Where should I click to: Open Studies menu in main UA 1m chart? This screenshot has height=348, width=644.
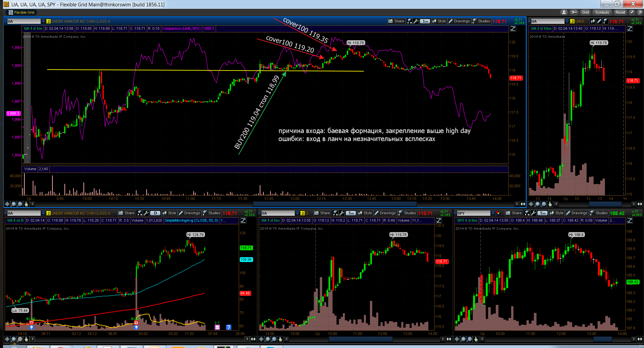[481, 21]
